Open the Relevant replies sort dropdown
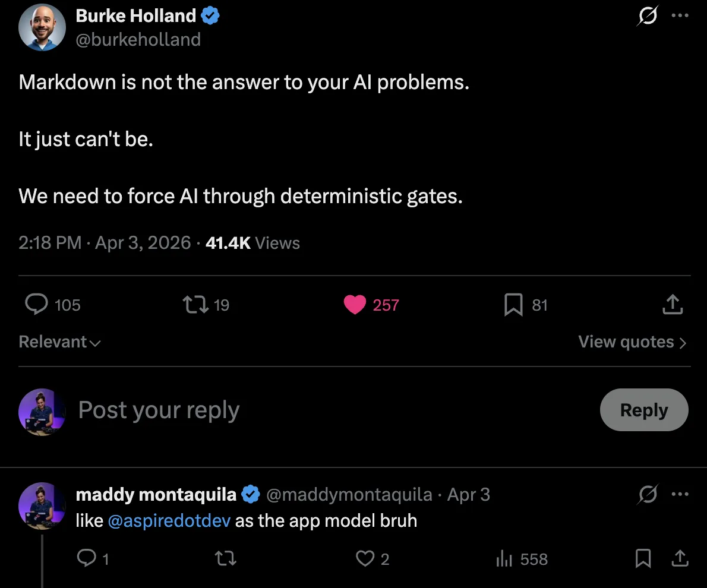 (x=59, y=342)
